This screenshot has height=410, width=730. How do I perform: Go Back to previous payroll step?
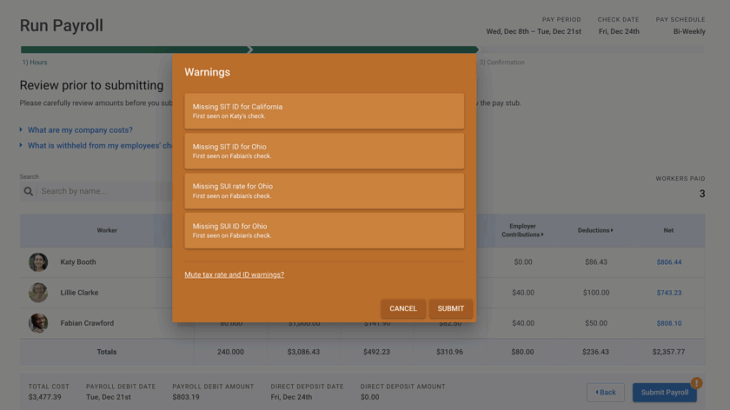tap(605, 392)
